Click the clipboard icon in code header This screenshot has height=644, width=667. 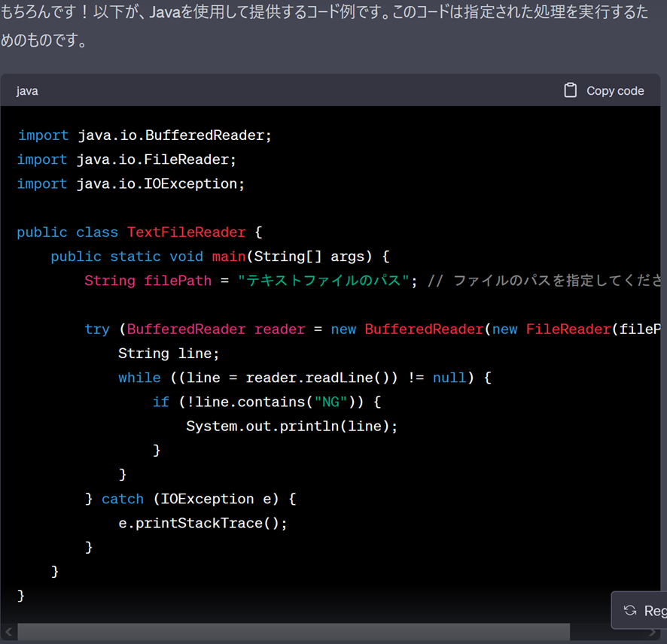(x=571, y=90)
